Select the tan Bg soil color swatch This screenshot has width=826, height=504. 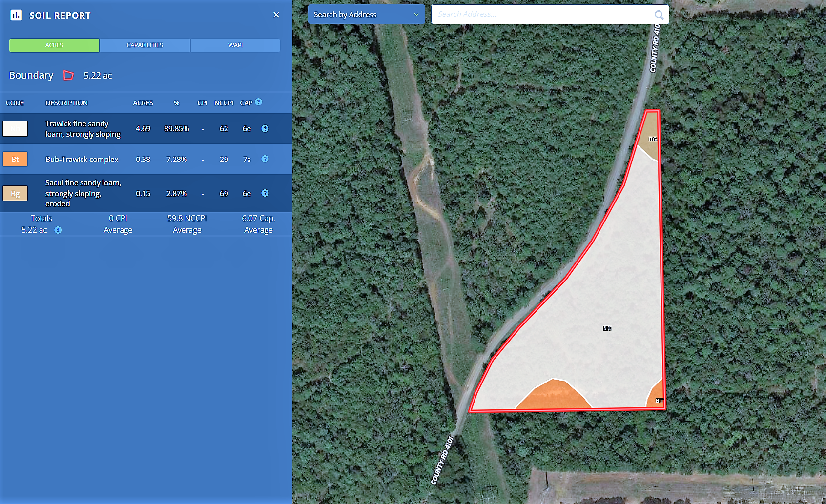point(15,194)
